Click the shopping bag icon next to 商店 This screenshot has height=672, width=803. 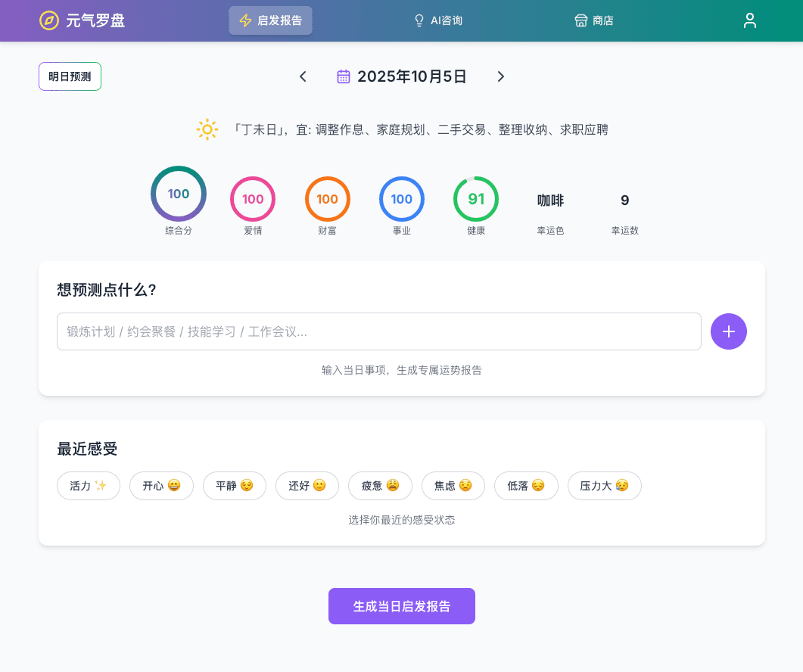580,20
